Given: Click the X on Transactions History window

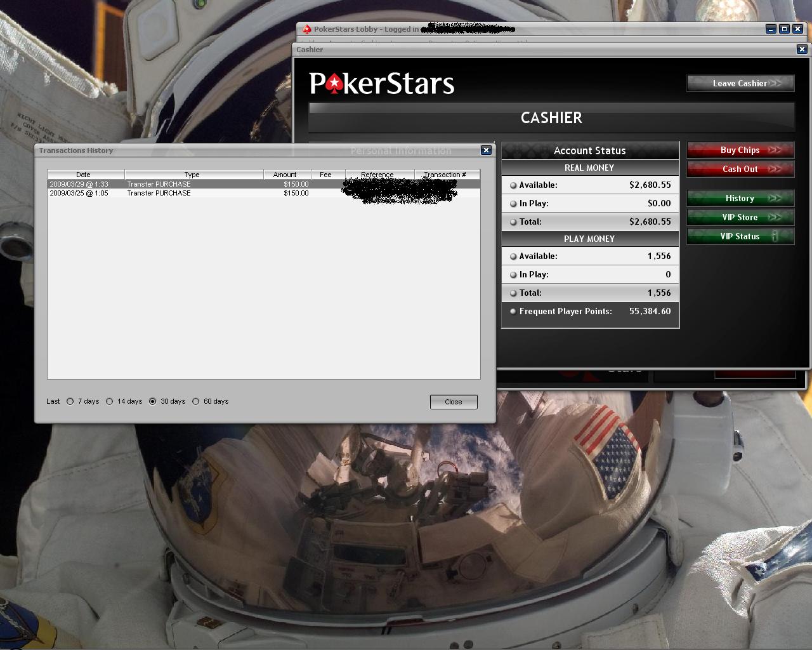Looking at the screenshot, I should (x=486, y=150).
